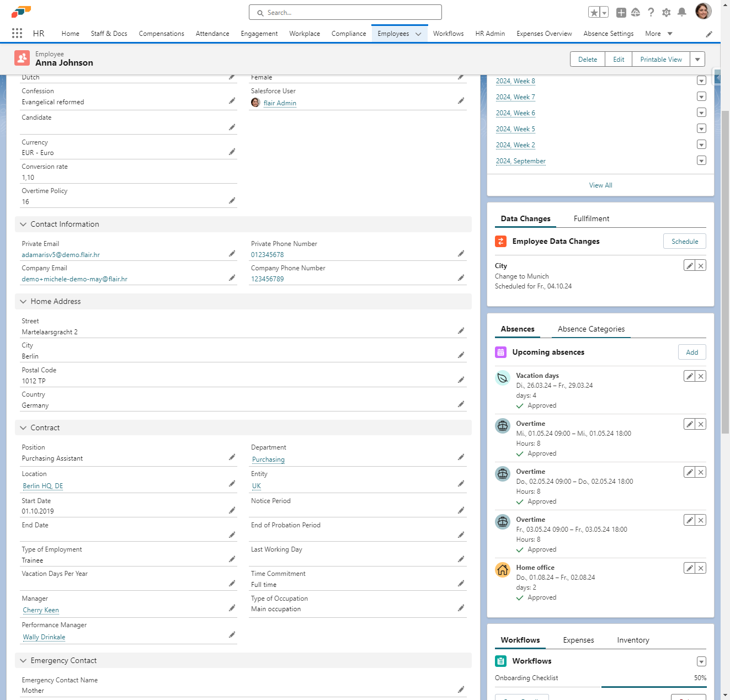Open manager Cherry Keen link

pos(41,610)
